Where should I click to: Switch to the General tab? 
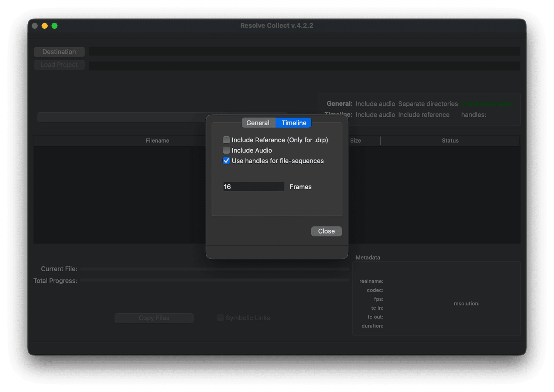(258, 123)
